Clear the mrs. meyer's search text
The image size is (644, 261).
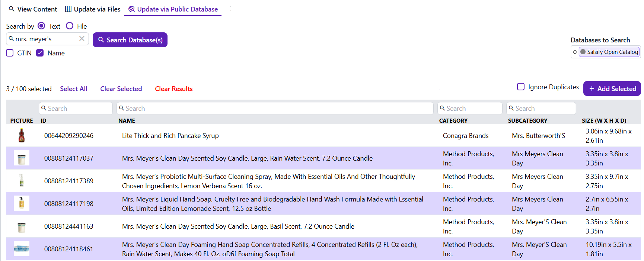click(82, 39)
